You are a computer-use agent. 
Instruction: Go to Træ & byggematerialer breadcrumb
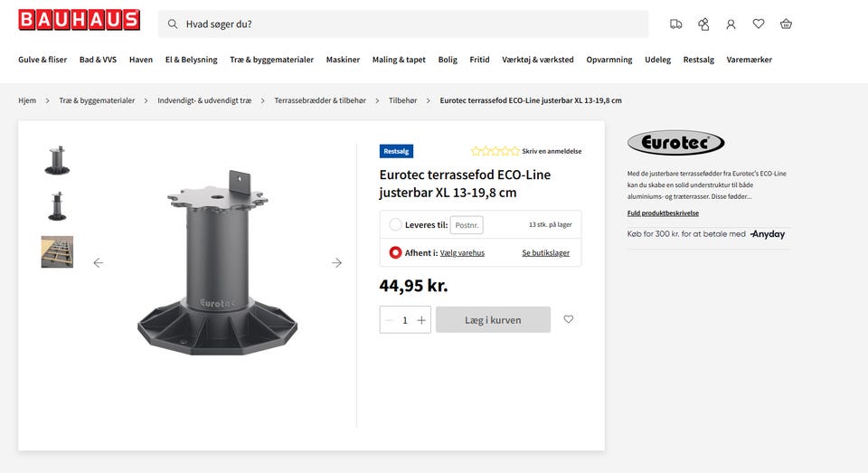pyautogui.click(x=97, y=100)
